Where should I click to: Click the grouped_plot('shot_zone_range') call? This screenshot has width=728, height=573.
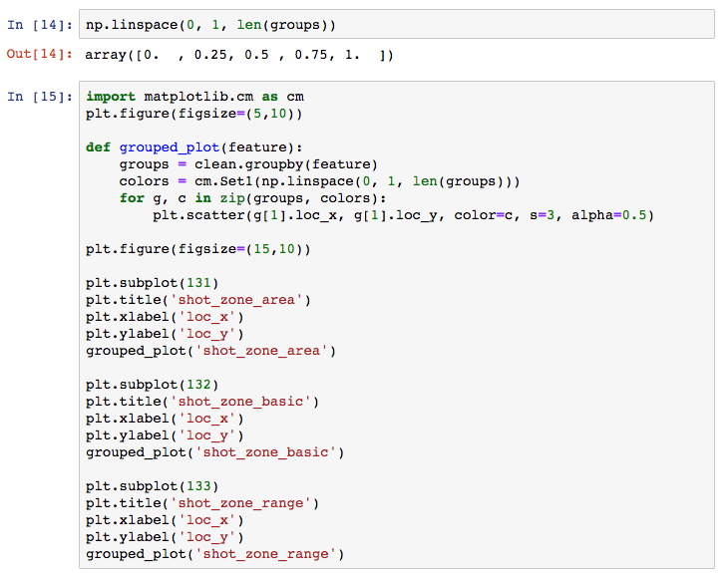click(x=214, y=554)
